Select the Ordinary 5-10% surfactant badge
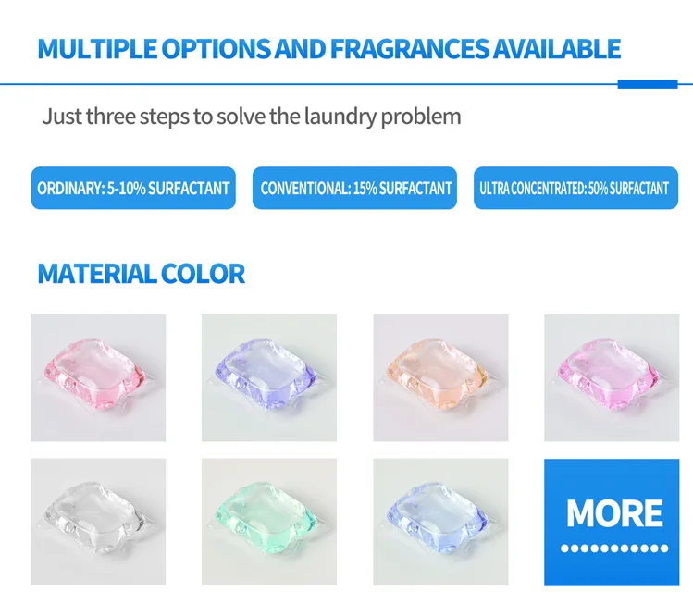The height and width of the screenshot is (616, 693). tap(133, 188)
